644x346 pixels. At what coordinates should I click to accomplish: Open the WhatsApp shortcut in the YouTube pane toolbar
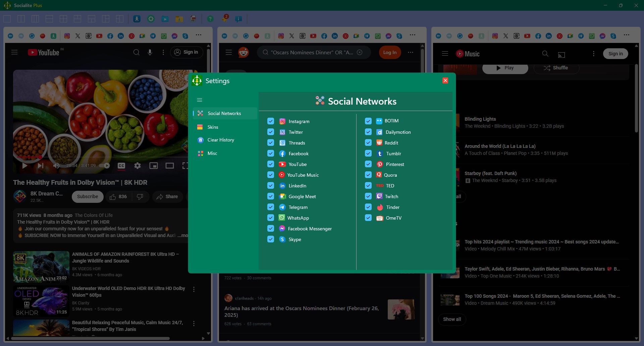[164, 36]
